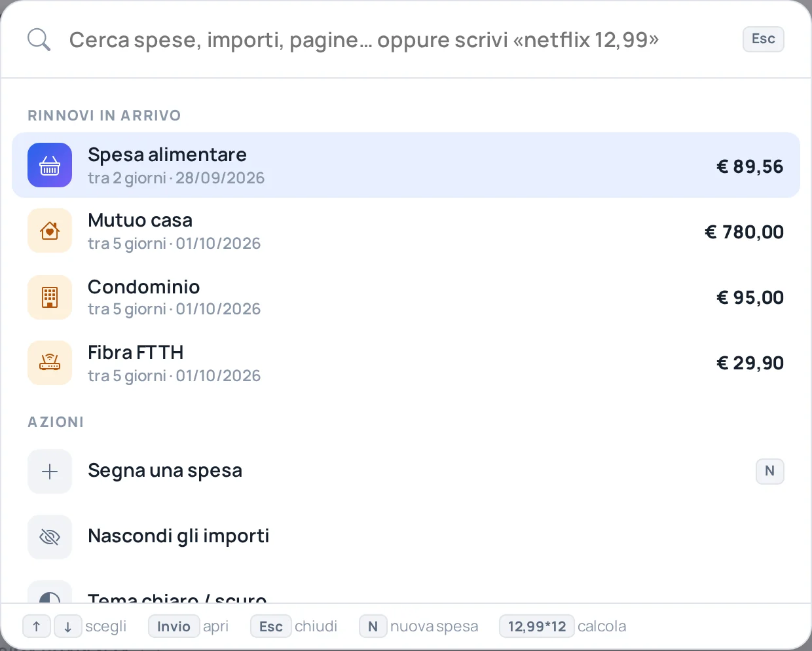Click the footer Esc chiudi key hint
This screenshot has width=812, height=651.
click(270, 627)
